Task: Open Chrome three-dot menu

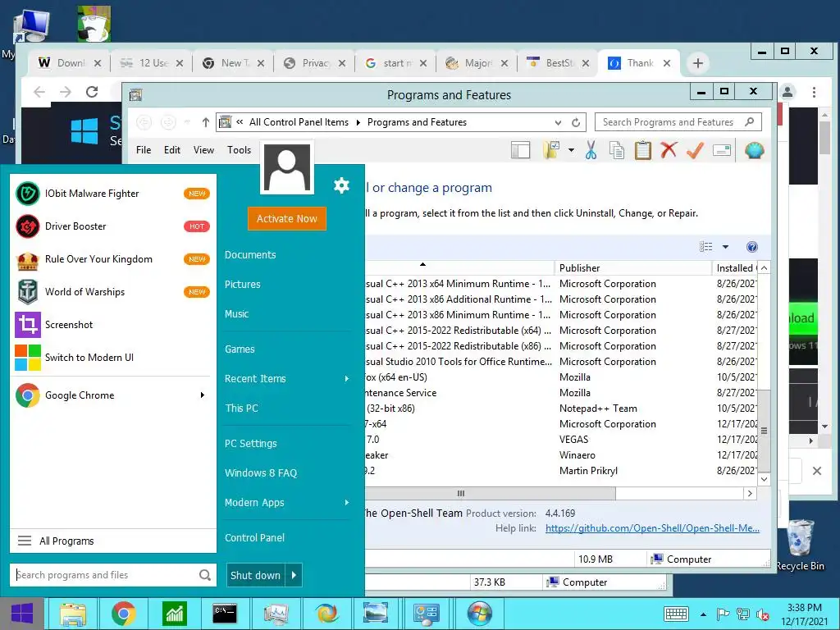Action: click(x=814, y=92)
